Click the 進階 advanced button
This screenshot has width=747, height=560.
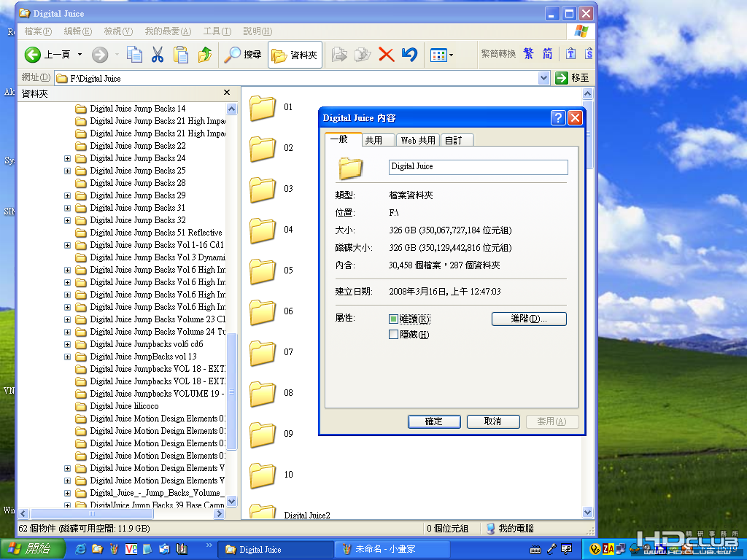pyautogui.click(x=529, y=319)
